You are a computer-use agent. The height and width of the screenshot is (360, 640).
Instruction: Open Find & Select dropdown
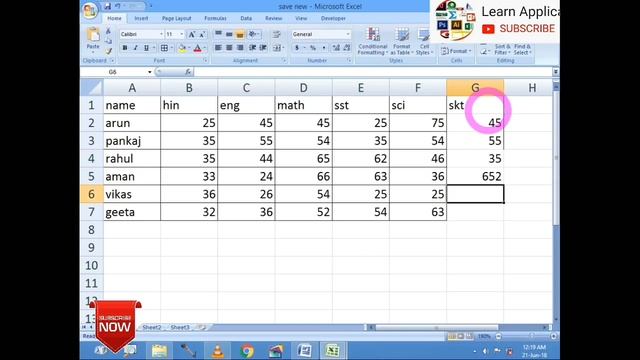[522, 49]
